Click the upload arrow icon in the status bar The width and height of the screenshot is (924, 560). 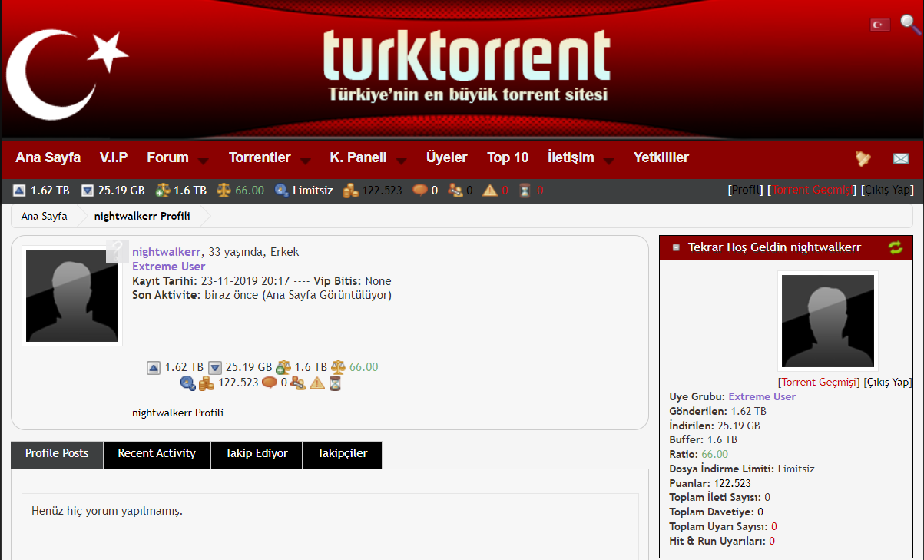pos(19,191)
